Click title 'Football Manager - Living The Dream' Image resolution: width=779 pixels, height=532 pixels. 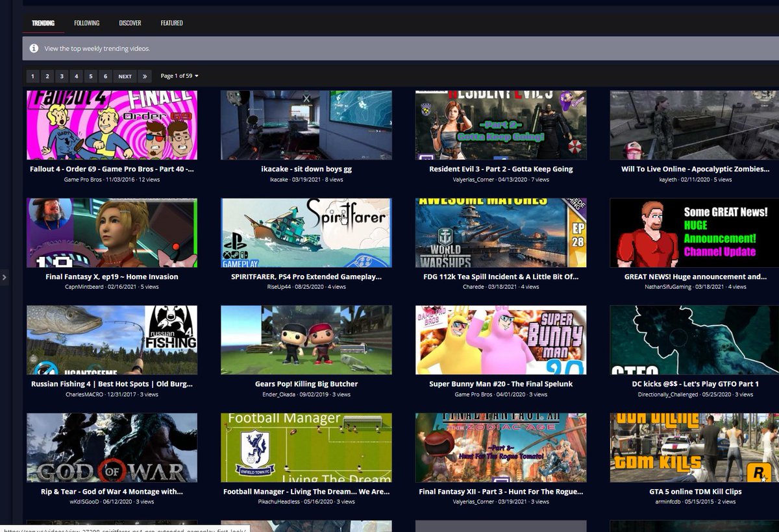click(x=306, y=492)
